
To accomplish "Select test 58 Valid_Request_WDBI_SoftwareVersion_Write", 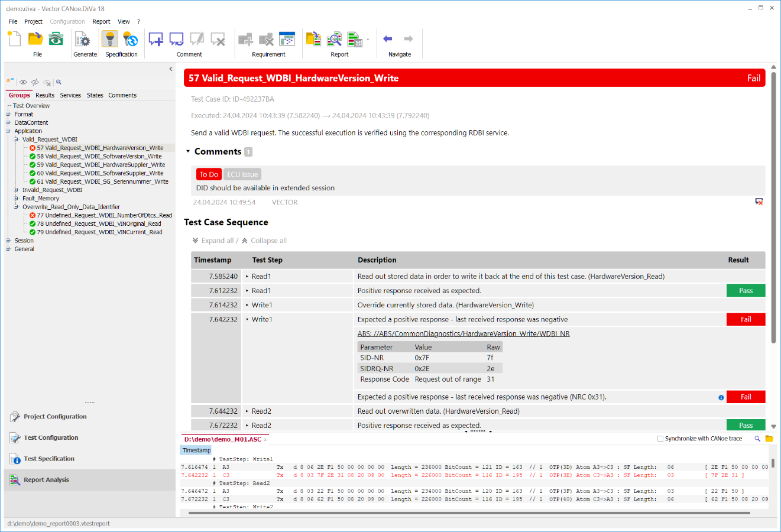I will 99,157.
